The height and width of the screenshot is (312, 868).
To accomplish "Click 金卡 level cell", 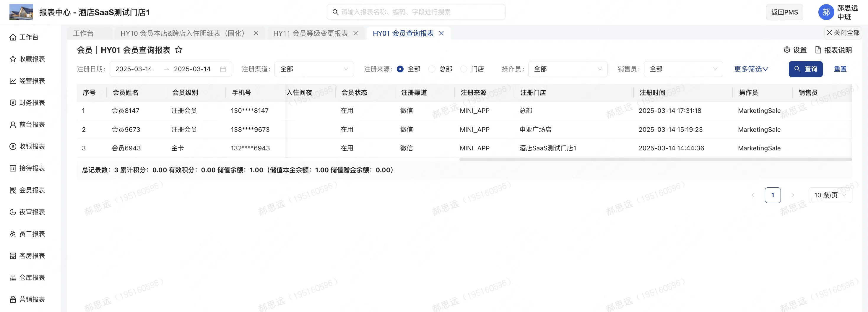I will click(178, 148).
